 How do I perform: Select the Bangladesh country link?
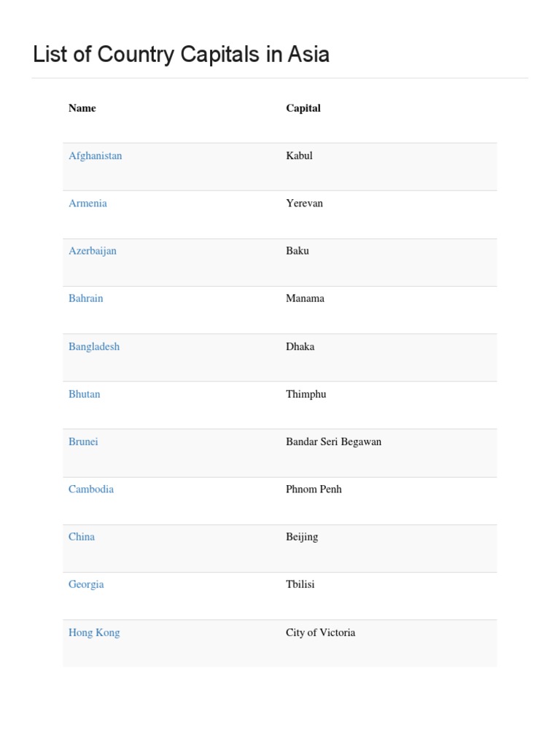(93, 347)
